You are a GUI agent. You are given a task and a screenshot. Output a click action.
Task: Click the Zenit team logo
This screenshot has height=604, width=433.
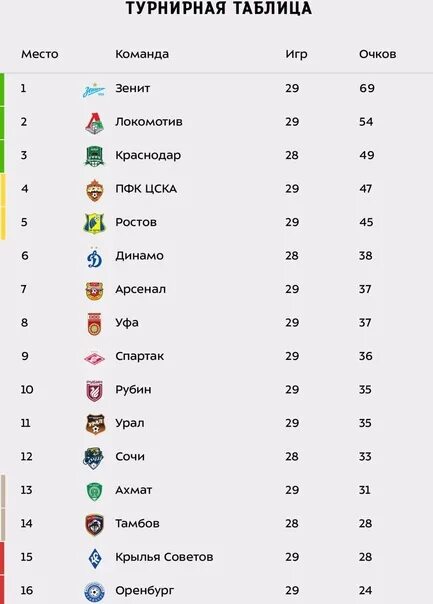pos(94,91)
